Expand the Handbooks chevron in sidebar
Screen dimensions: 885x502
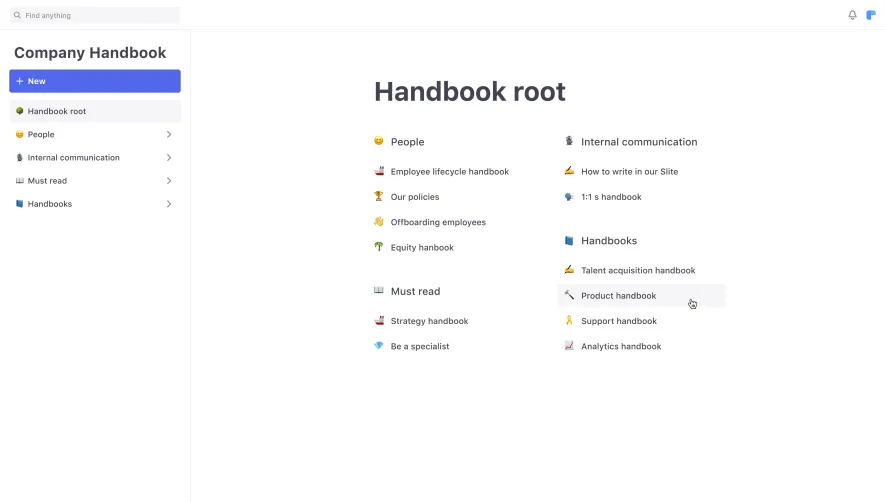coord(169,204)
